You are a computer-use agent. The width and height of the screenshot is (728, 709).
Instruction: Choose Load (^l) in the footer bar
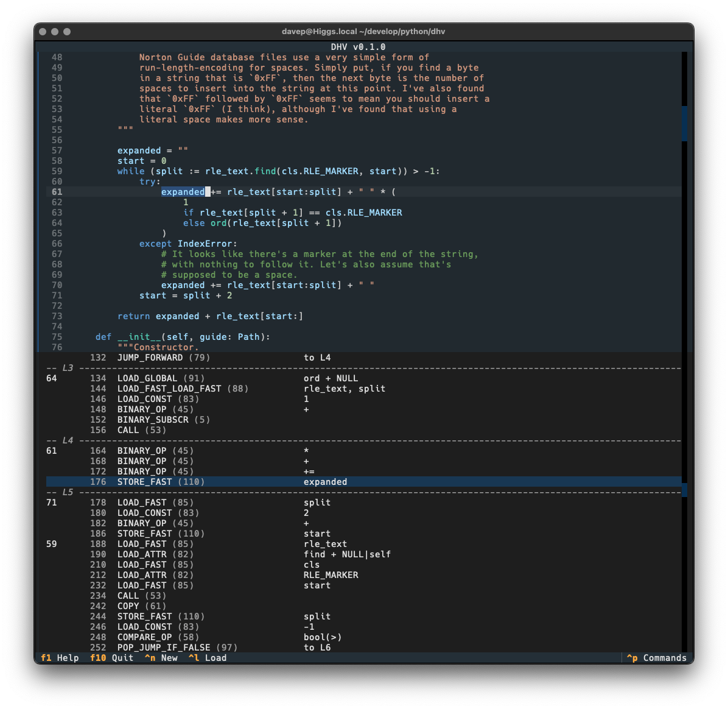pos(208,657)
